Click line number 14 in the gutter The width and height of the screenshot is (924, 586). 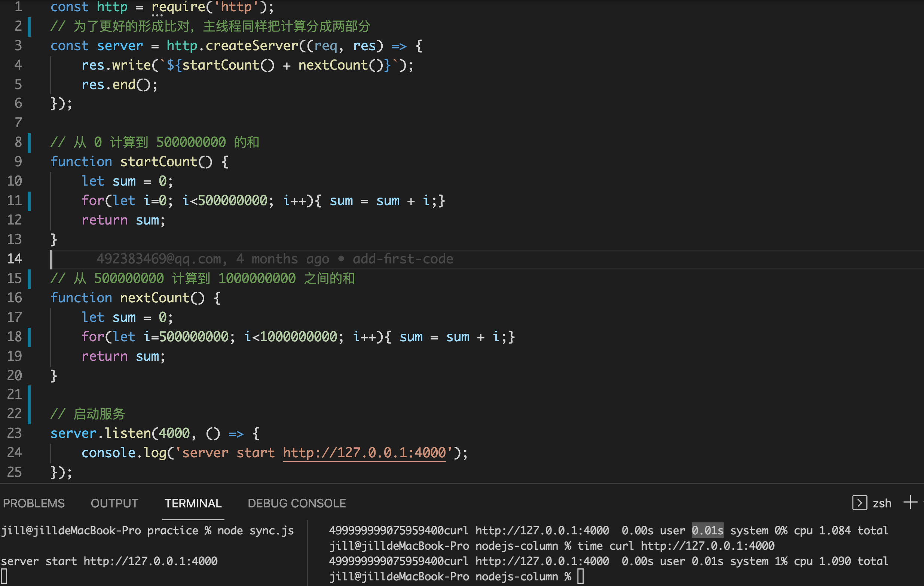pyautogui.click(x=15, y=259)
